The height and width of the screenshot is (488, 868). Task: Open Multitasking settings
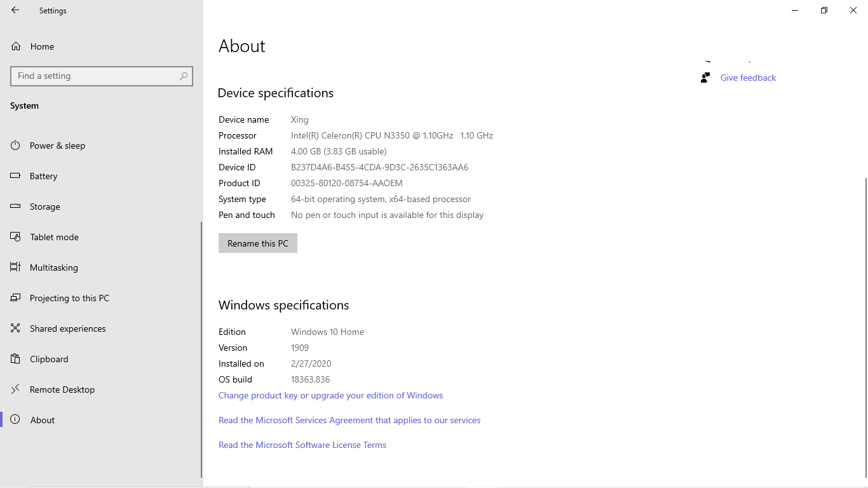100,268
